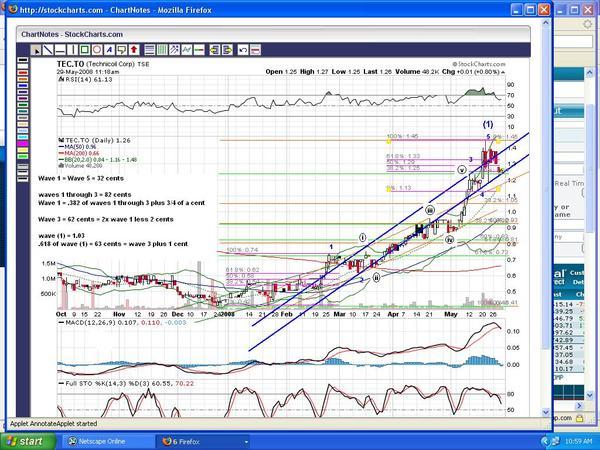Viewport: 600px width, 450px height.
Task: Pick the yellow color swatch
Action: (23, 150)
